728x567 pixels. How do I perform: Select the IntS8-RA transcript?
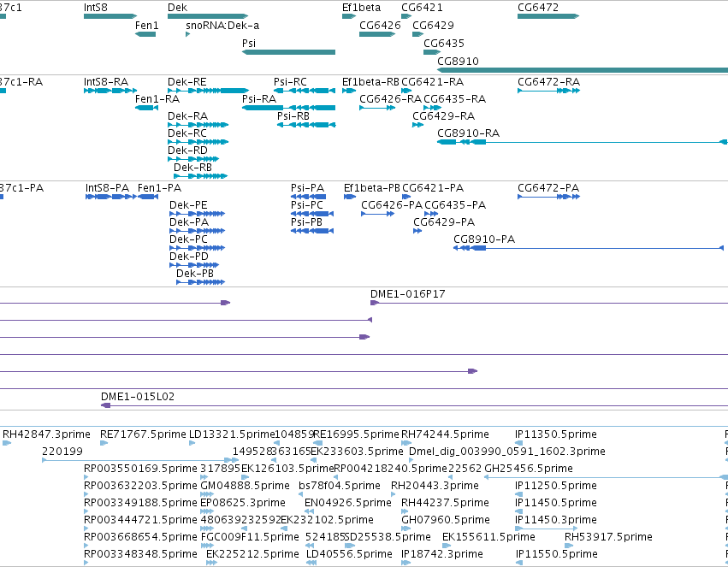click(x=110, y=91)
